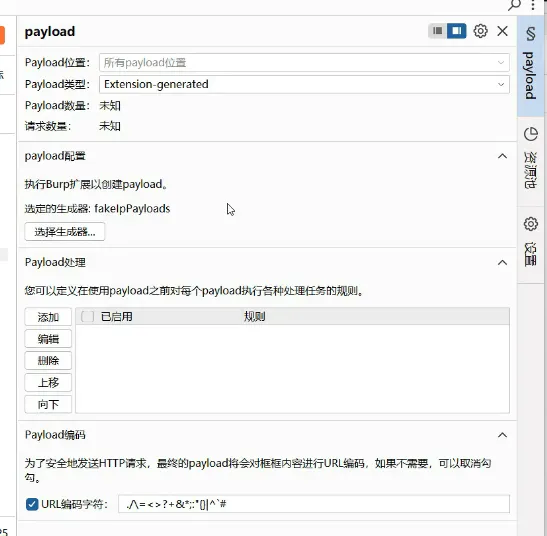Click the sidebar settings gear icon
The image size is (547, 536).
[x=530, y=224]
